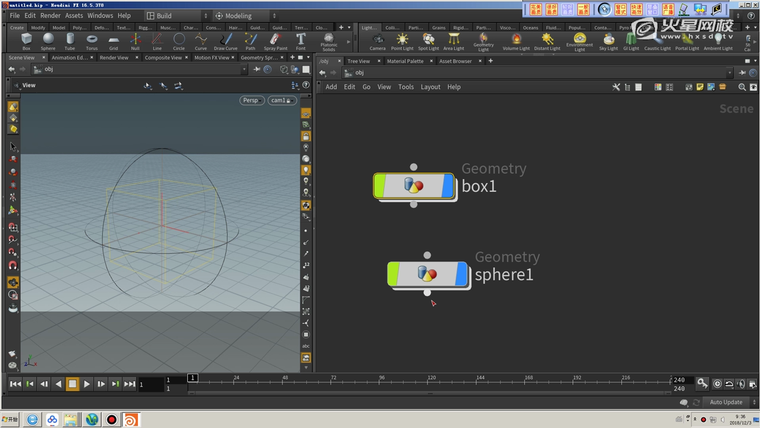
Task: Open the Persp viewport dropdown
Action: [252, 100]
